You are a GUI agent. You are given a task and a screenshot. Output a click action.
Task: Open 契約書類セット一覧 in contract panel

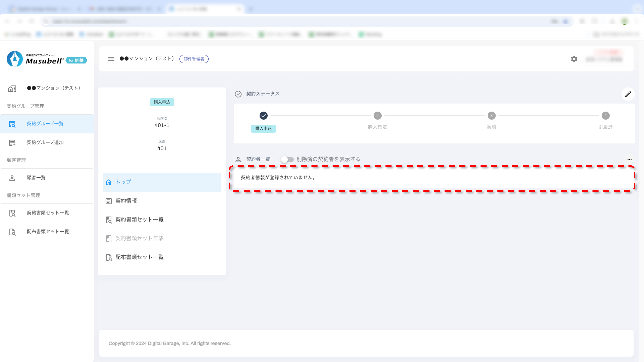click(x=139, y=220)
